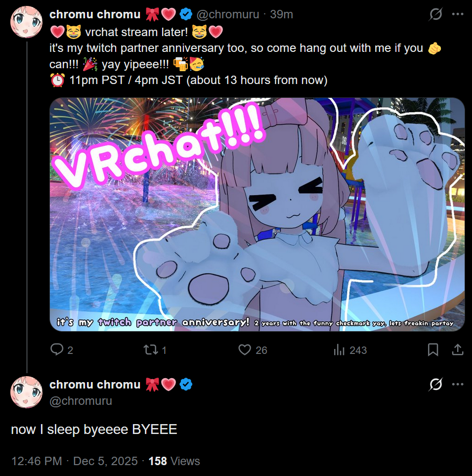Image resolution: width=472 pixels, height=476 pixels.
Task: Like the vrchat stream tweet
Action: coord(245,350)
